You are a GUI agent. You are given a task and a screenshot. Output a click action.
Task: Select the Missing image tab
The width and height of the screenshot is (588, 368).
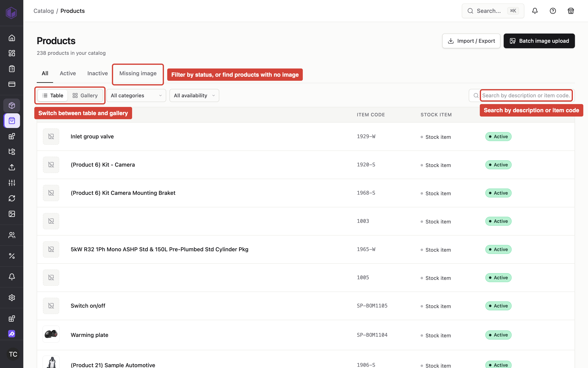138,73
